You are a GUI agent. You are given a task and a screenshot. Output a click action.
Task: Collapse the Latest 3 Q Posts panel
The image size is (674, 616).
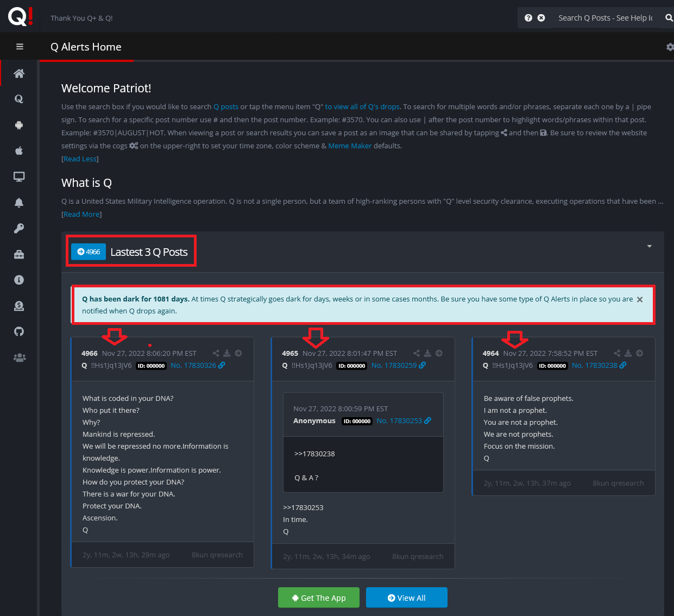[x=649, y=247]
